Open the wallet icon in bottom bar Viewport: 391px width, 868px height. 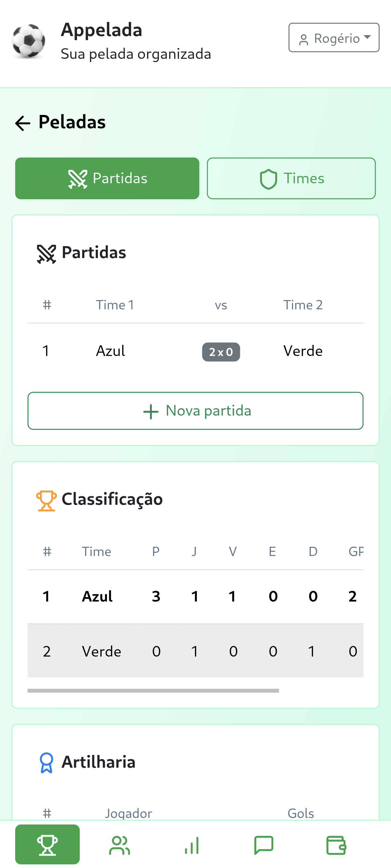336,845
